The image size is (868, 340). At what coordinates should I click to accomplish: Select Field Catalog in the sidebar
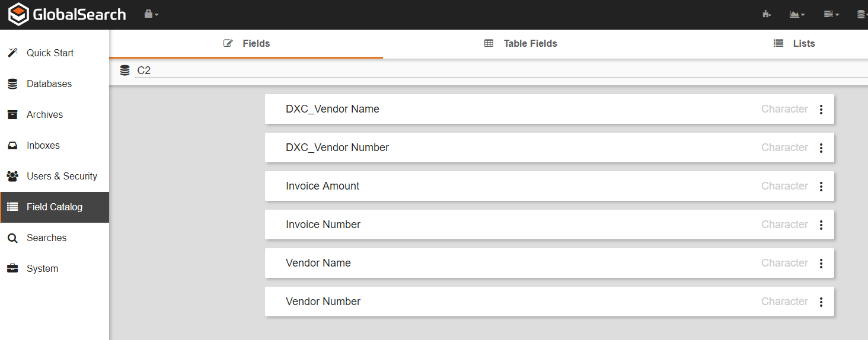point(54,207)
